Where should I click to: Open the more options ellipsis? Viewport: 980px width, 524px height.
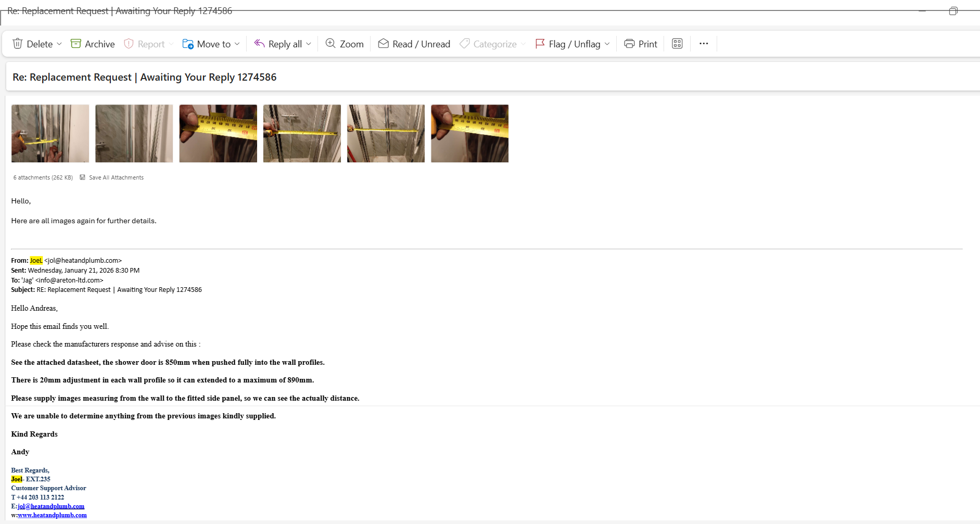coord(704,44)
